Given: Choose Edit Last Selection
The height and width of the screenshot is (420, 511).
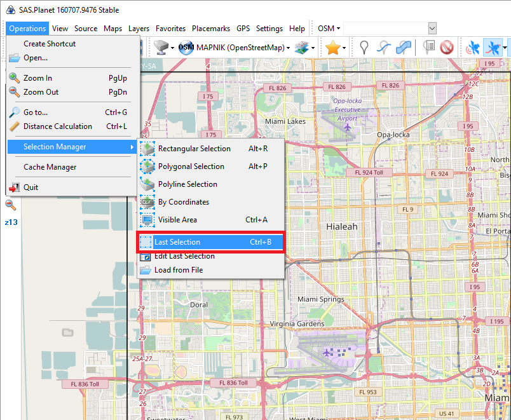Looking at the screenshot, I should point(210,256).
